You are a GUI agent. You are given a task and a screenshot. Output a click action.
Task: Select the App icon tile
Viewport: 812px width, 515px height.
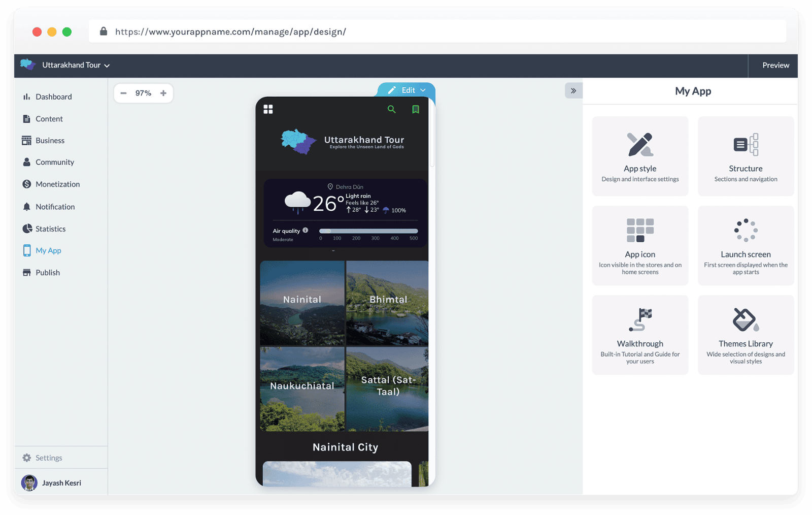point(640,245)
